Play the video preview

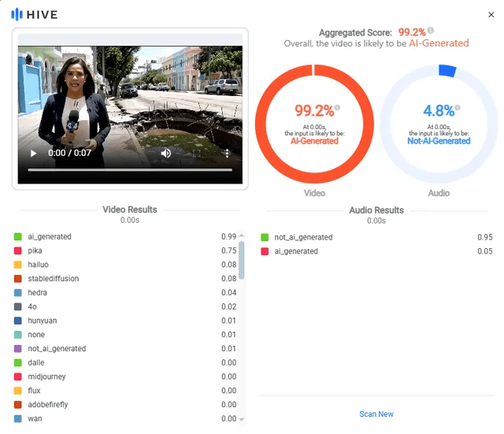click(x=33, y=154)
